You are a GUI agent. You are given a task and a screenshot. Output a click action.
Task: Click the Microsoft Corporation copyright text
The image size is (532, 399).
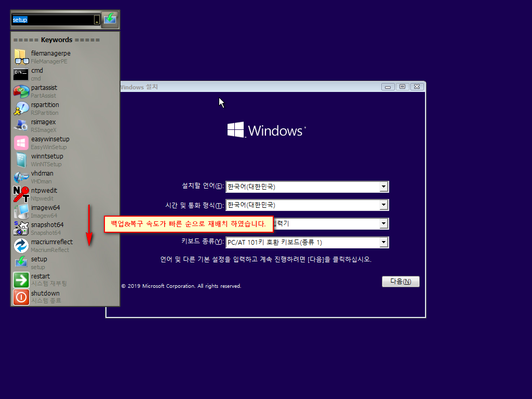coord(181,286)
